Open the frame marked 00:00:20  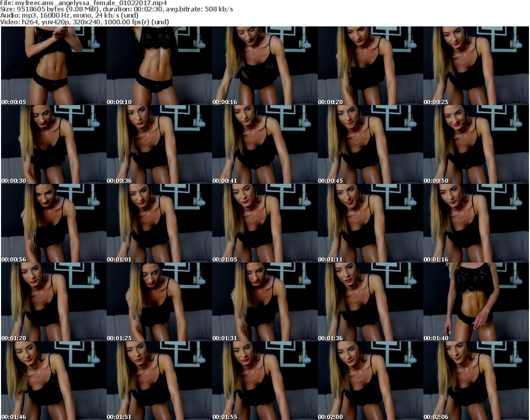point(370,66)
